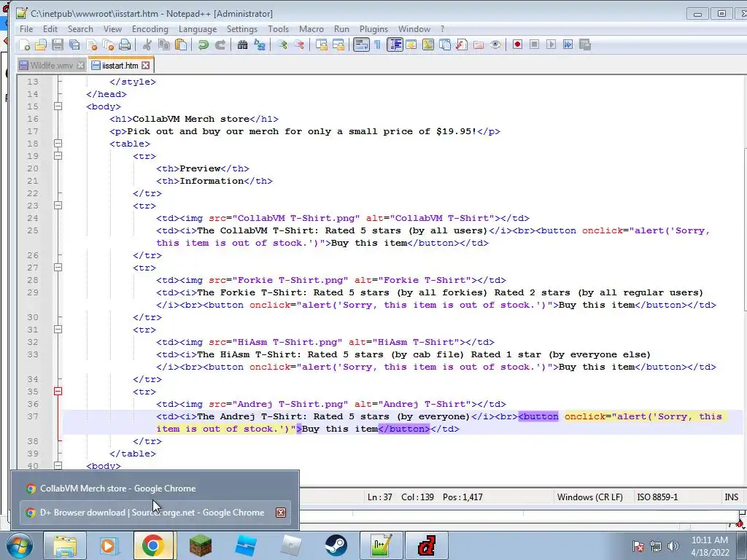This screenshot has width=747, height=560.
Task: Open the Plugins menu
Action: click(x=373, y=29)
